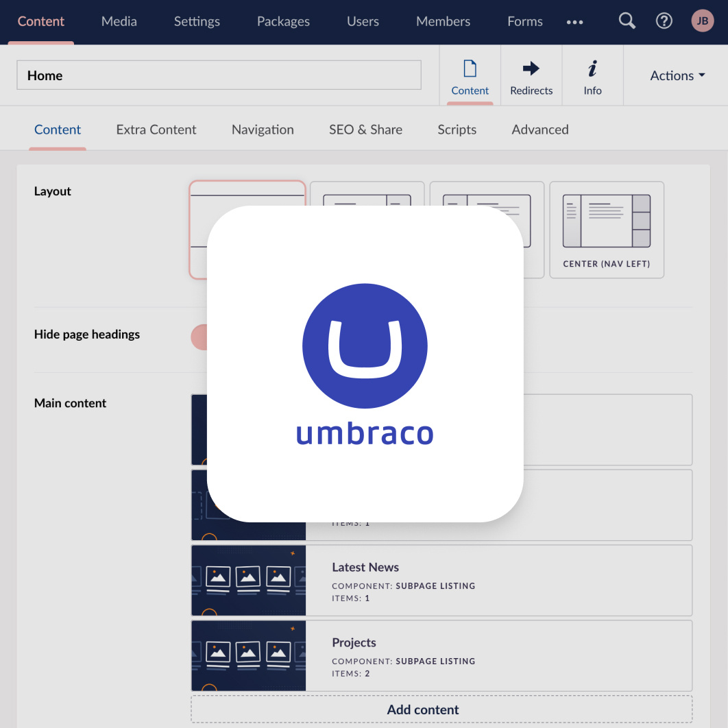Select the Center (Nav Left) layout option
728x728 pixels.
tap(606, 230)
